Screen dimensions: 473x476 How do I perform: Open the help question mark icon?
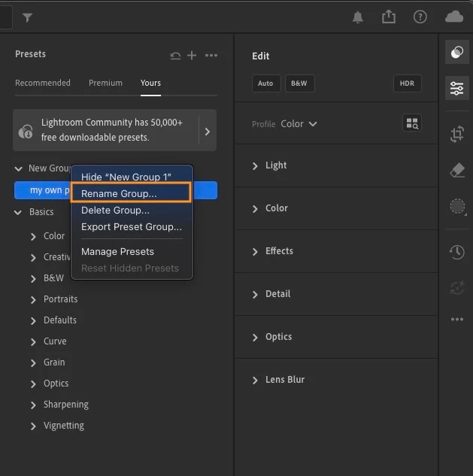click(x=420, y=17)
